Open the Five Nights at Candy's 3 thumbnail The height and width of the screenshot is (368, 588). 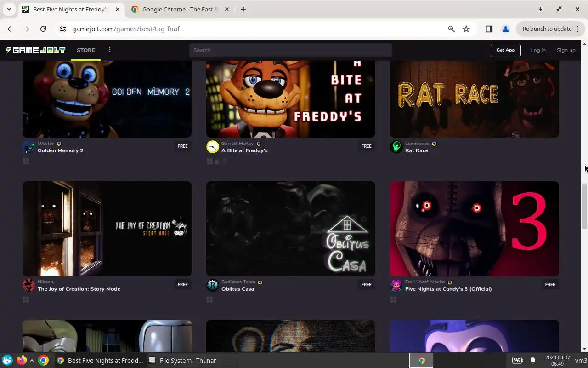pyautogui.click(x=475, y=229)
